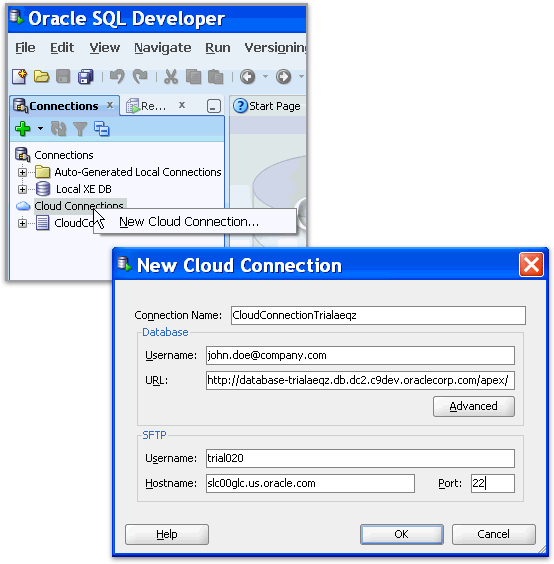The image size is (554, 564).
Task: Expand Auto-Generated Local Connections folder
Action: [22, 172]
